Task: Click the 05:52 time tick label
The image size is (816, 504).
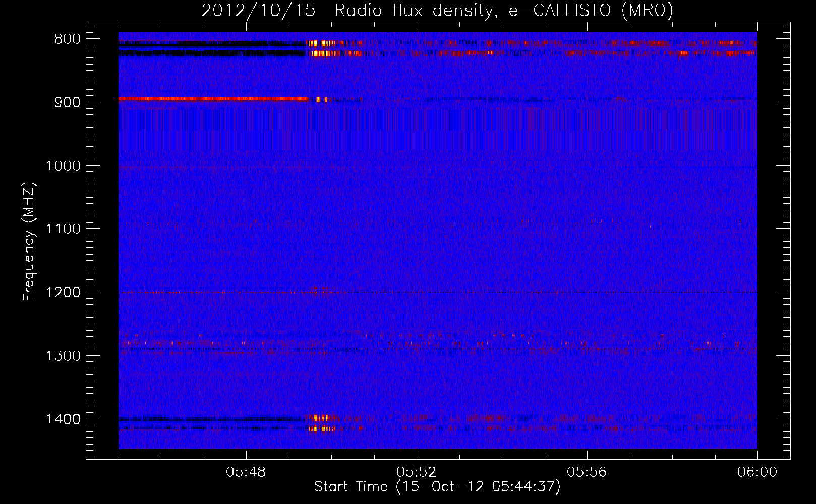Action: [417, 472]
